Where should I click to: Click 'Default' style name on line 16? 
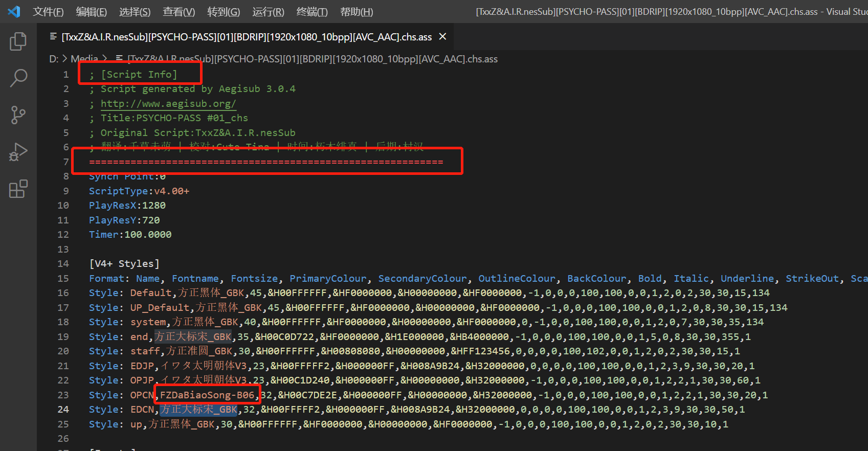tap(151, 293)
